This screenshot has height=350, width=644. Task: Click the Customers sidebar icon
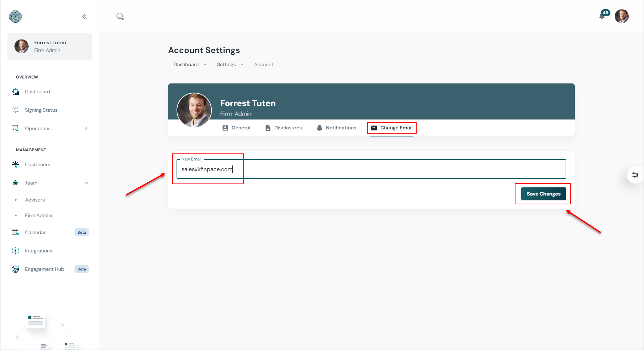[16, 164]
